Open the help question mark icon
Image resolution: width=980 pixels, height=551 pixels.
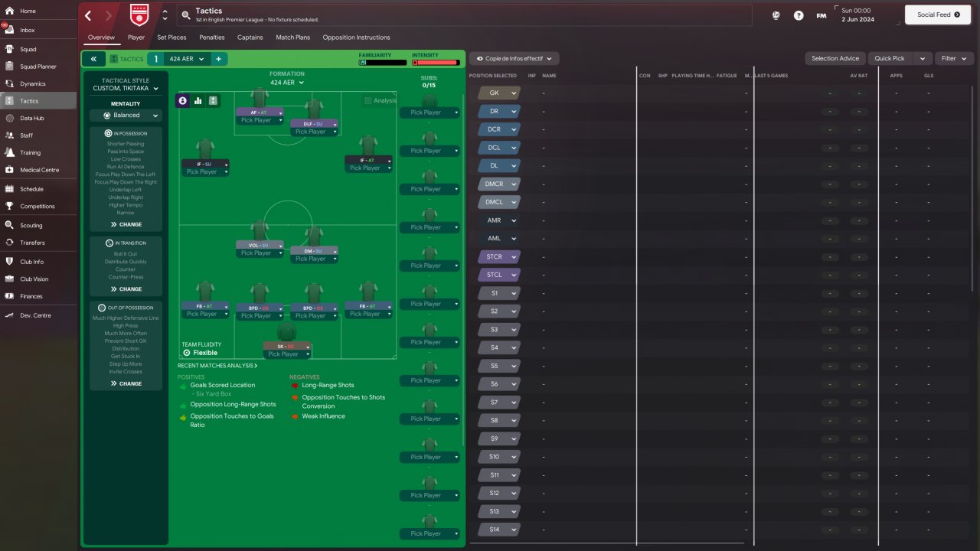pyautogui.click(x=799, y=15)
